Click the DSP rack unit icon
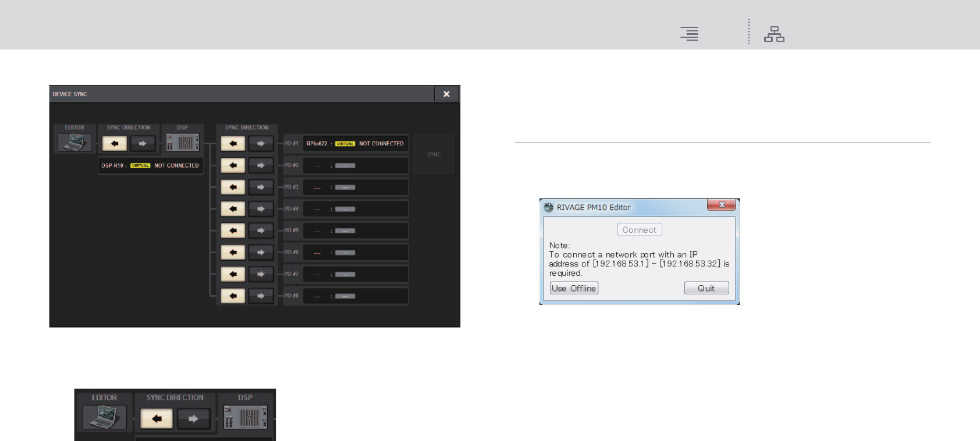 pos(182,143)
